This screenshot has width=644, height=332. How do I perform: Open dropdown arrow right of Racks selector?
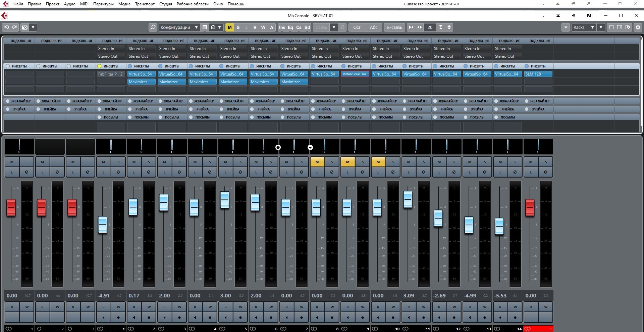[x=601, y=27]
